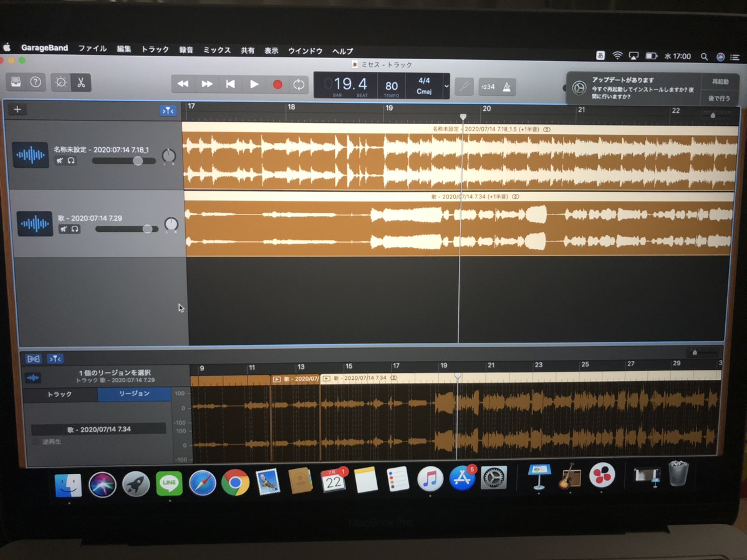
Task: Open the GarageBand application menu
Action: [x=44, y=48]
